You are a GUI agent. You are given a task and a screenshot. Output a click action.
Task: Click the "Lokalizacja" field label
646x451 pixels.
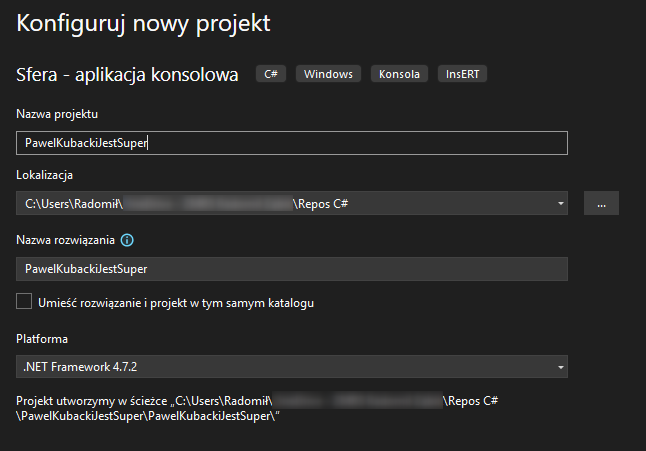(x=47, y=175)
